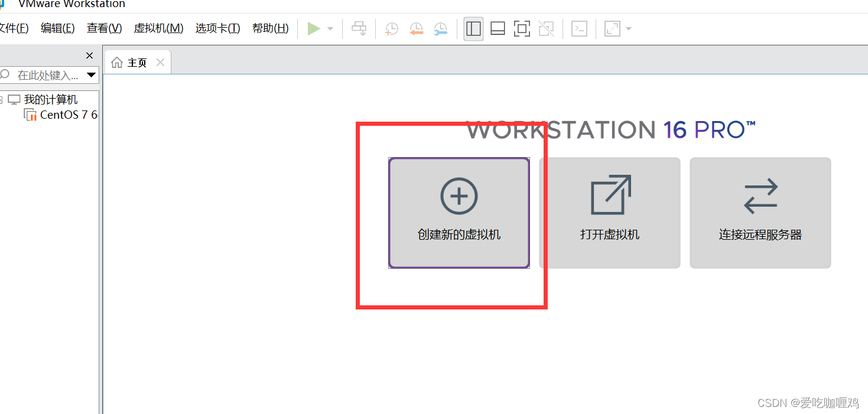Expand the library search dropdown arrow
Screen dimensions: 868x414
click(x=91, y=75)
